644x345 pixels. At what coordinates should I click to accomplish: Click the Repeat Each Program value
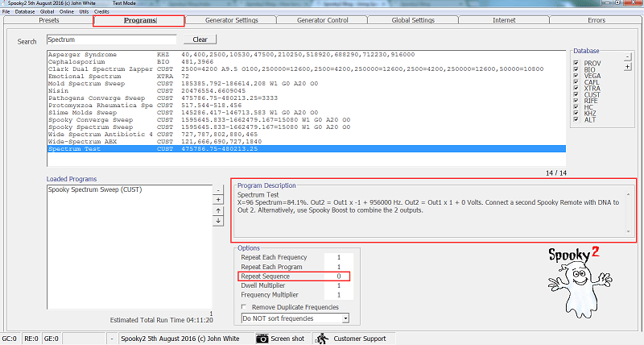[x=338, y=267]
